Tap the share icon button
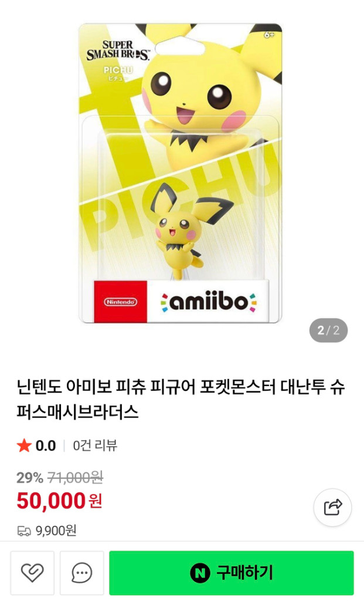This screenshot has width=364, height=601. click(x=332, y=507)
